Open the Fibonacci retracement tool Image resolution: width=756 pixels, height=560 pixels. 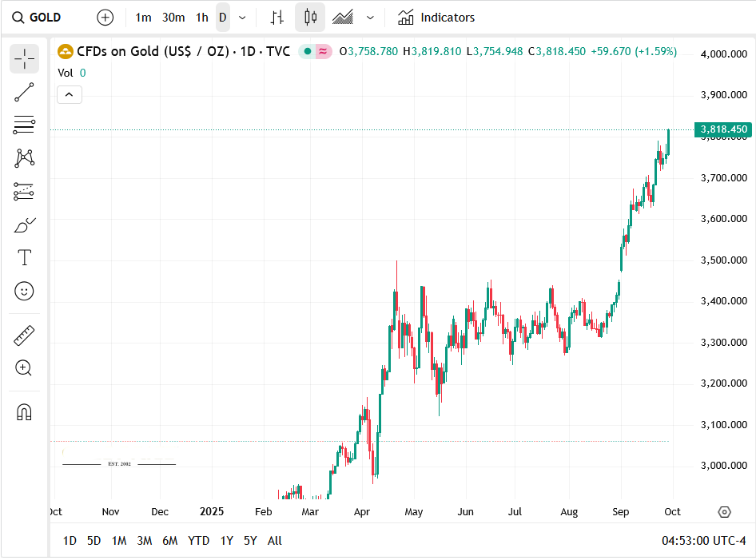24,125
